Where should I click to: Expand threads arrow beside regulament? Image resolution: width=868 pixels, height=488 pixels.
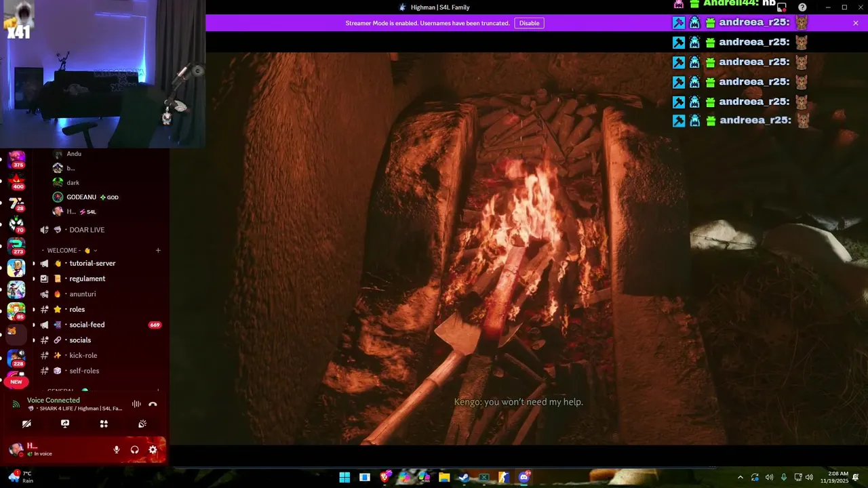coord(34,279)
